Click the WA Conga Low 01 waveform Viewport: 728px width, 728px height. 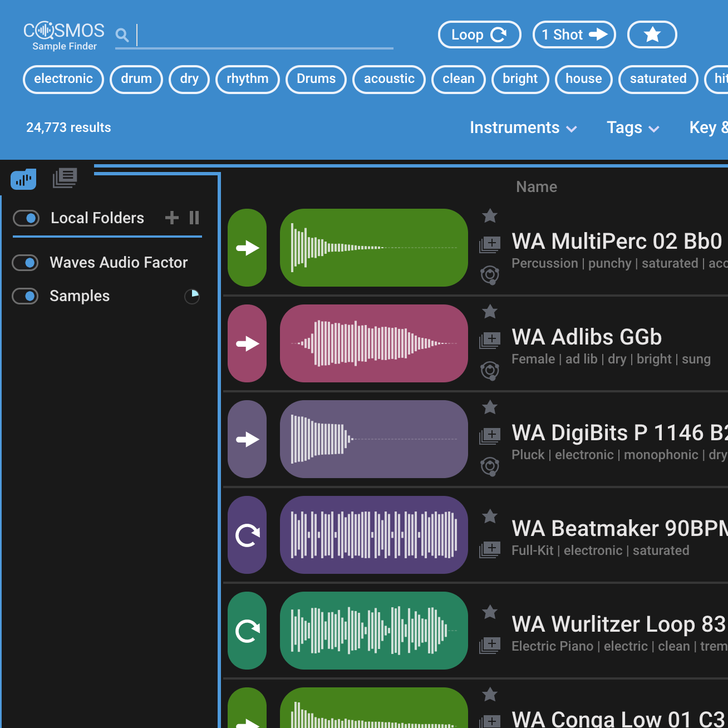click(x=374, y=707)
